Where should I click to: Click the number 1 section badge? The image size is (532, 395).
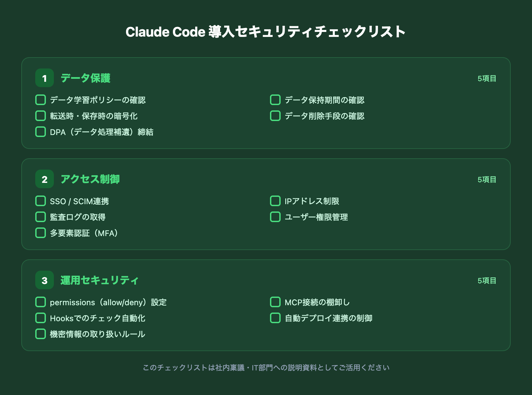pyautogui.click(x=45, y=78)
